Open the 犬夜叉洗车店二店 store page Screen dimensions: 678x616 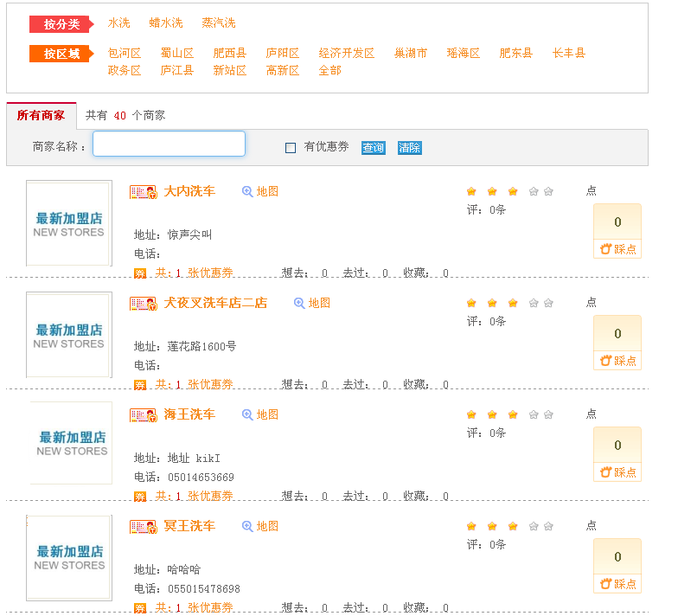coord(215,303)
